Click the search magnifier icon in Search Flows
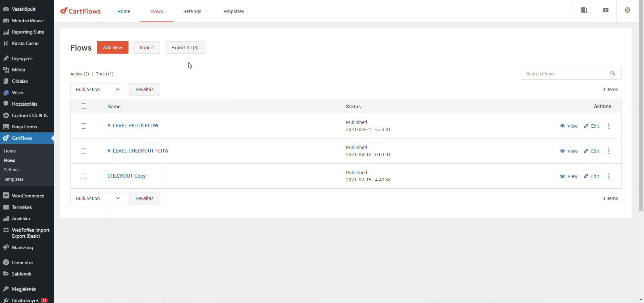Viewport: 644px width, 303px height. [x=613, y=73]
